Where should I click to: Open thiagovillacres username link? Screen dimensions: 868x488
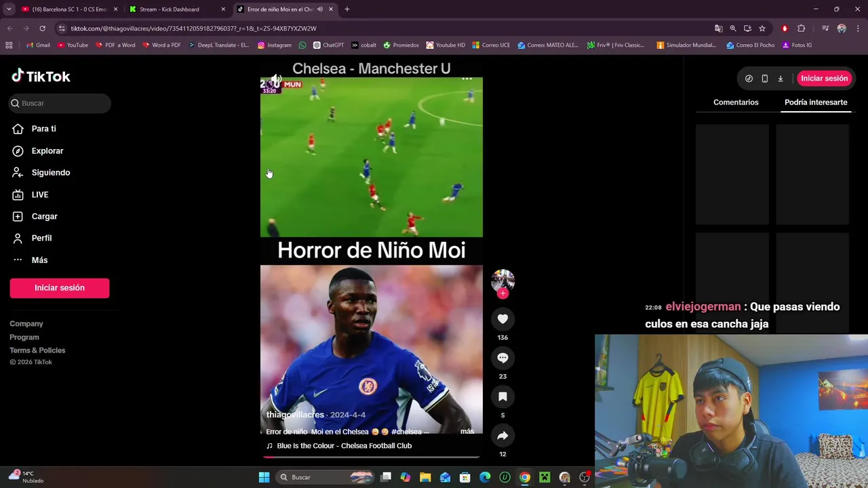tap(295, 415)
